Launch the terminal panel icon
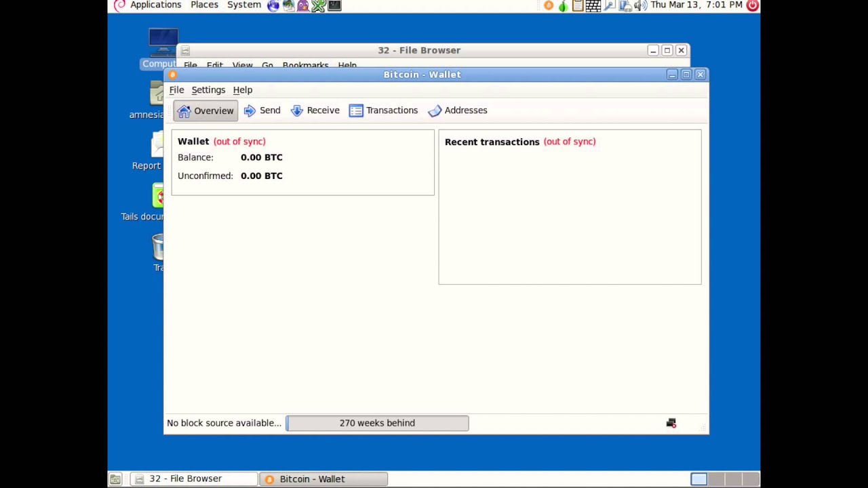The width and height of the screenshot is (868, 488). click(x=334, y=5)
